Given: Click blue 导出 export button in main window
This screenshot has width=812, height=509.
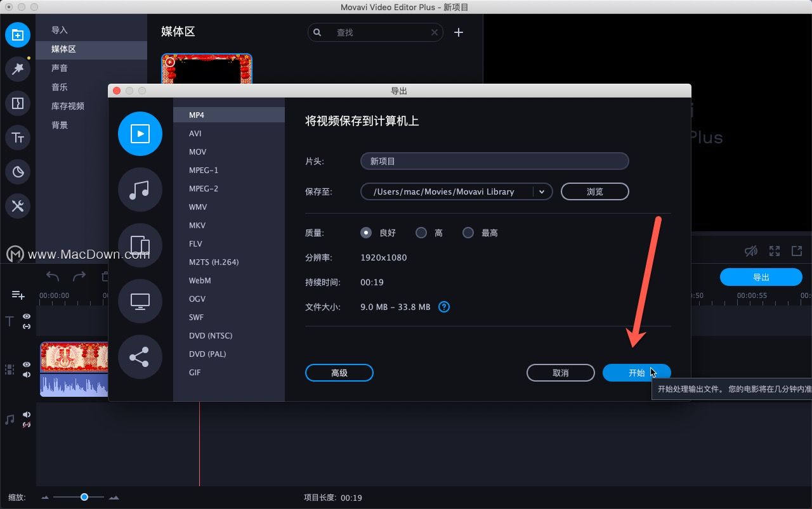Looking at the screenshot, I should pos(761,277).
